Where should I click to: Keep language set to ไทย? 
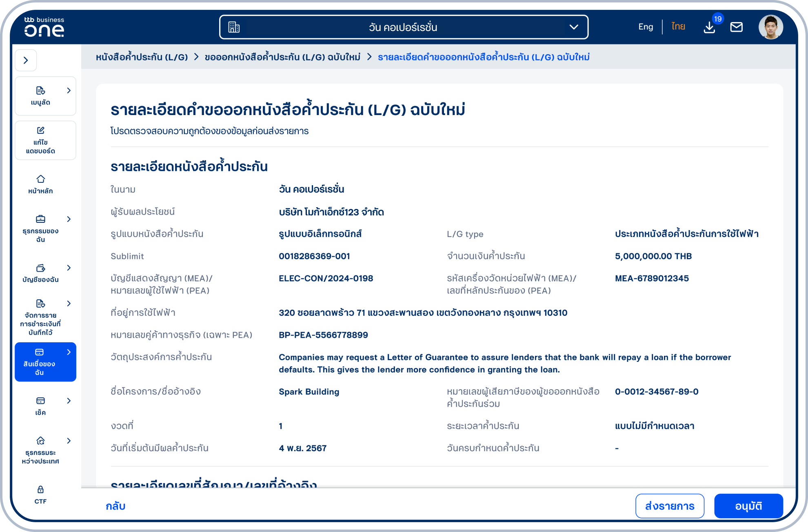pos(677,26)
